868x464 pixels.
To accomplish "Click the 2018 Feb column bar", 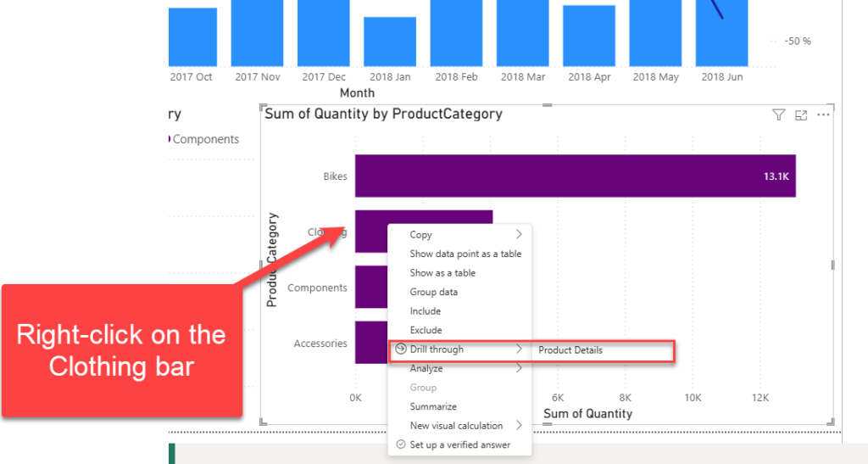I will 458,32.
